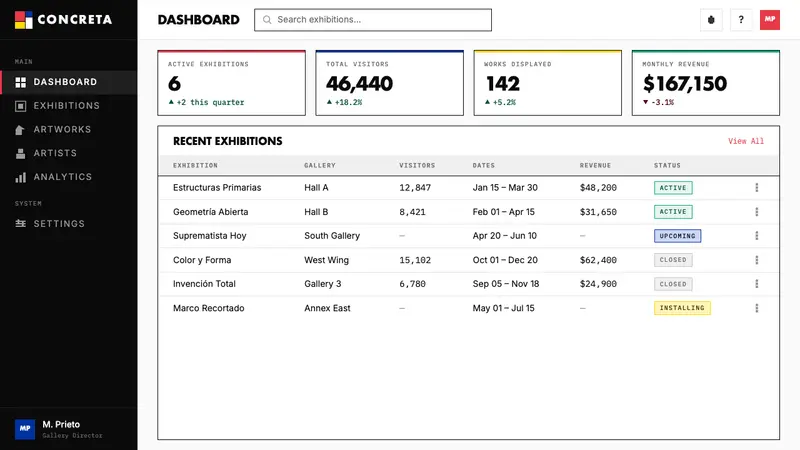
Task: Open the MP user avatar in the header
Action: [x=770, y=20]
